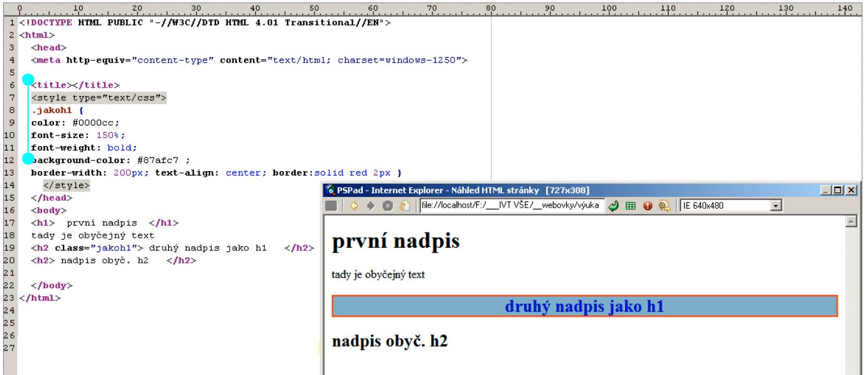
Task: Click the blue 'druhý nadpis jako h1' heading
Action: coord(584,306)
